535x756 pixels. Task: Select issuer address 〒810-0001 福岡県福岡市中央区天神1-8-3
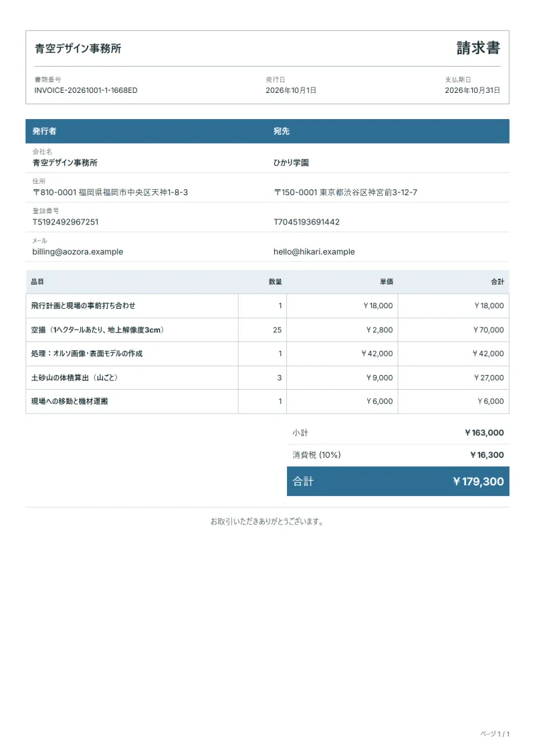110,193
